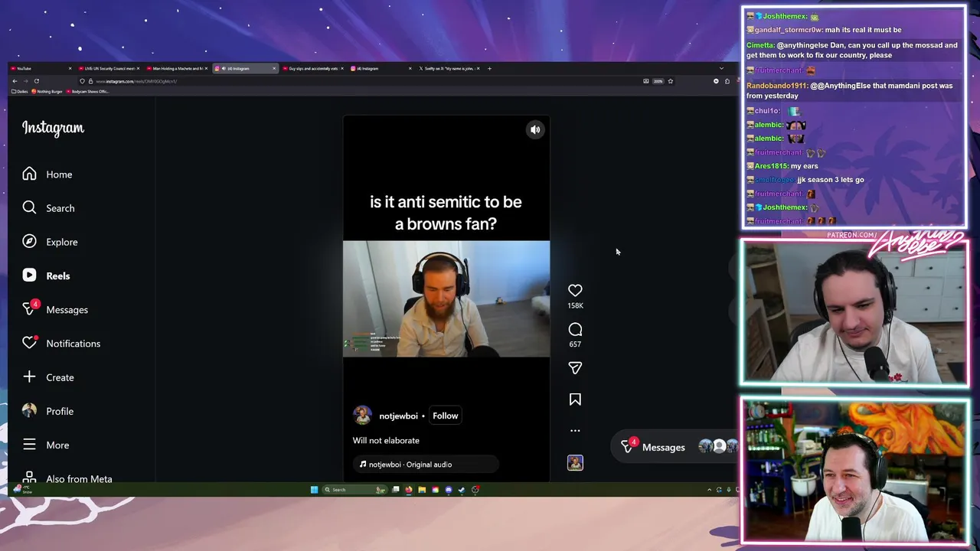The image size is (980, 551).
Task: Switch to UN Security Council tab
Action: click(x=108, y=68)
